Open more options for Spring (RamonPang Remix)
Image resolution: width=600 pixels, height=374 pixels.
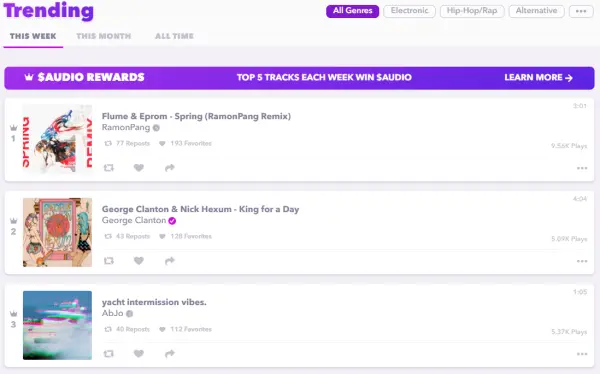coord(582,168)
